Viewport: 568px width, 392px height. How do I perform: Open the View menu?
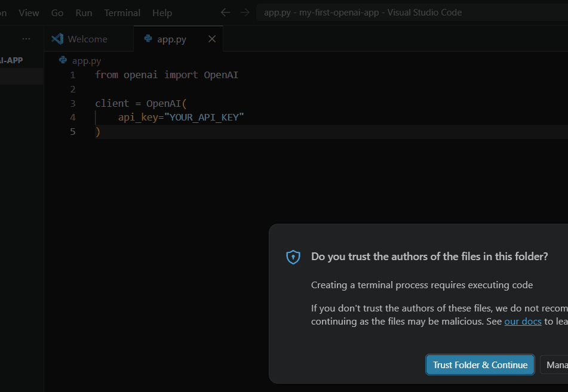29,13
